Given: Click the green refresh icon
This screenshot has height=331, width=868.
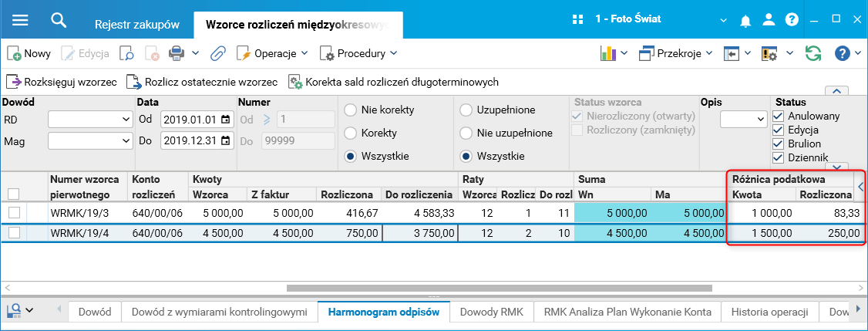Looking at the screenshot, I should pos(812,53).
